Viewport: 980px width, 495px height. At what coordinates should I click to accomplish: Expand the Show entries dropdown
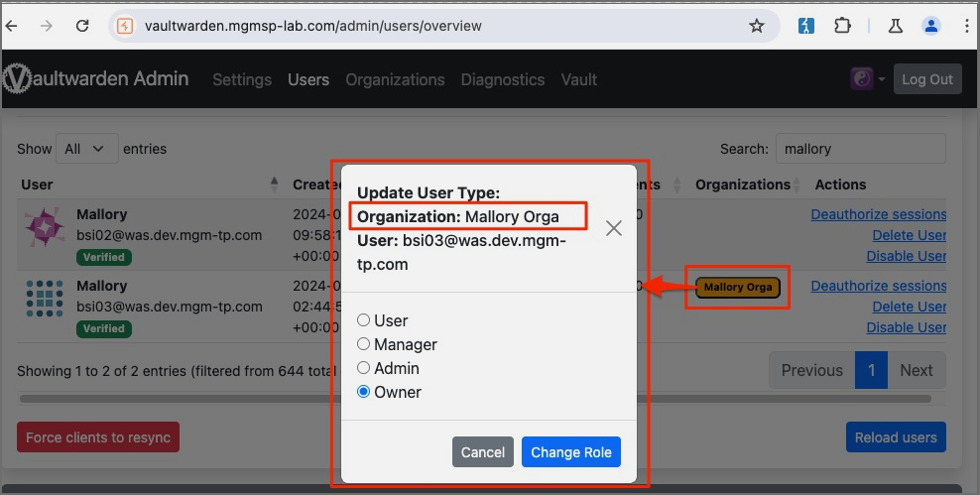coord(86,149)
